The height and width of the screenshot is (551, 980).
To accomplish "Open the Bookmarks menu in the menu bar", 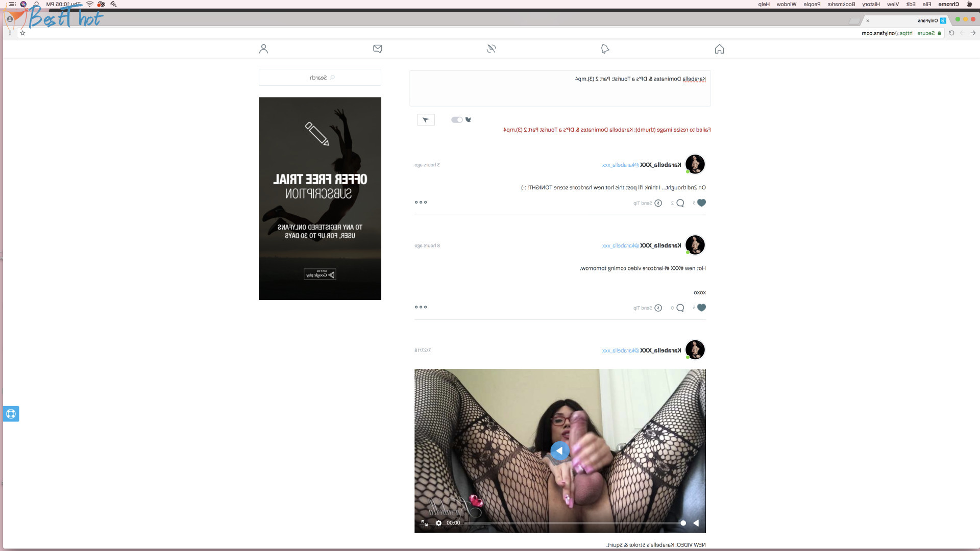I will click(x=841, y=4).
